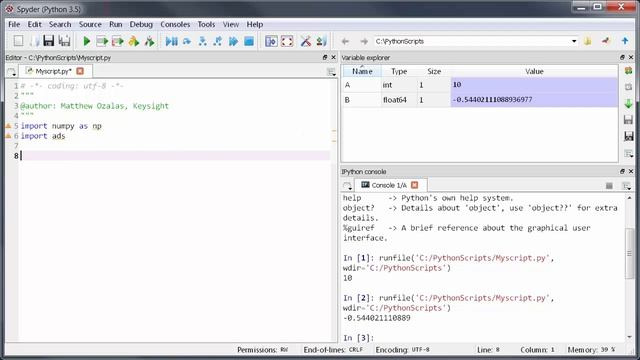Stop the debugging session
Viewport: 640px width, 360px height.
pyautogui.click(x=249, y=41)
